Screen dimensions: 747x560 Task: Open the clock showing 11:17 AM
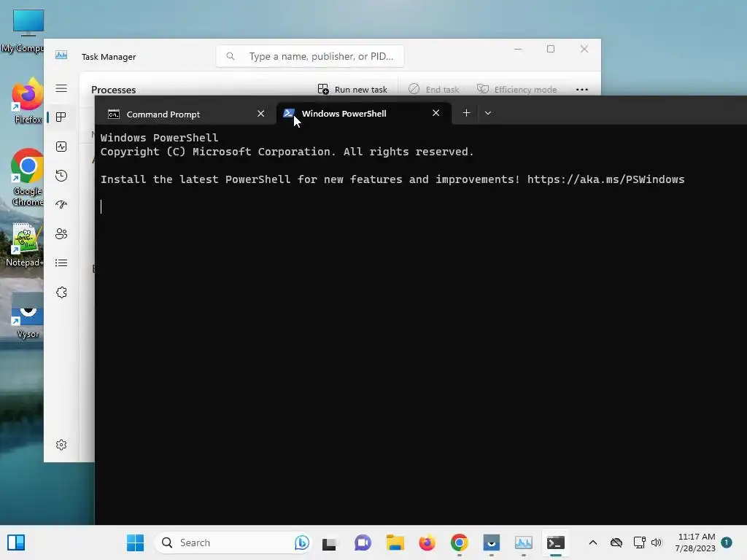point(695,542)
